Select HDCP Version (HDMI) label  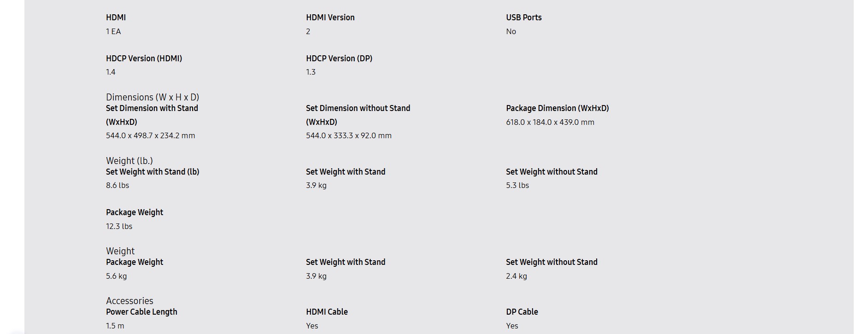tap(144, 59)
